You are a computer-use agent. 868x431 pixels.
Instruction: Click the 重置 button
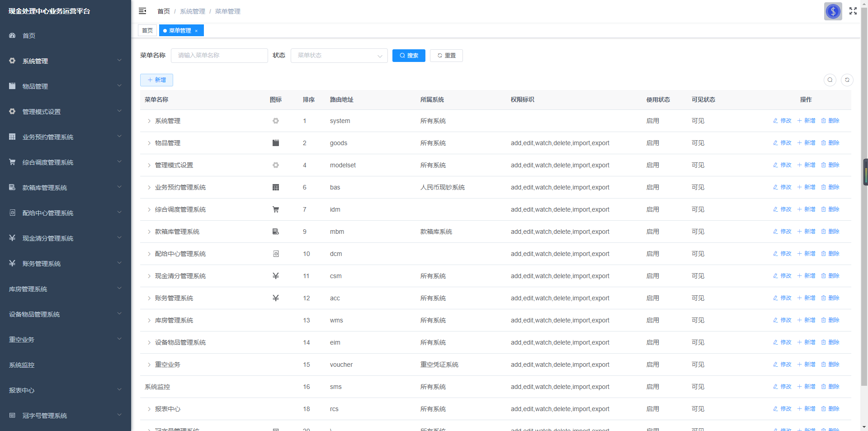(x=446, y=55)
